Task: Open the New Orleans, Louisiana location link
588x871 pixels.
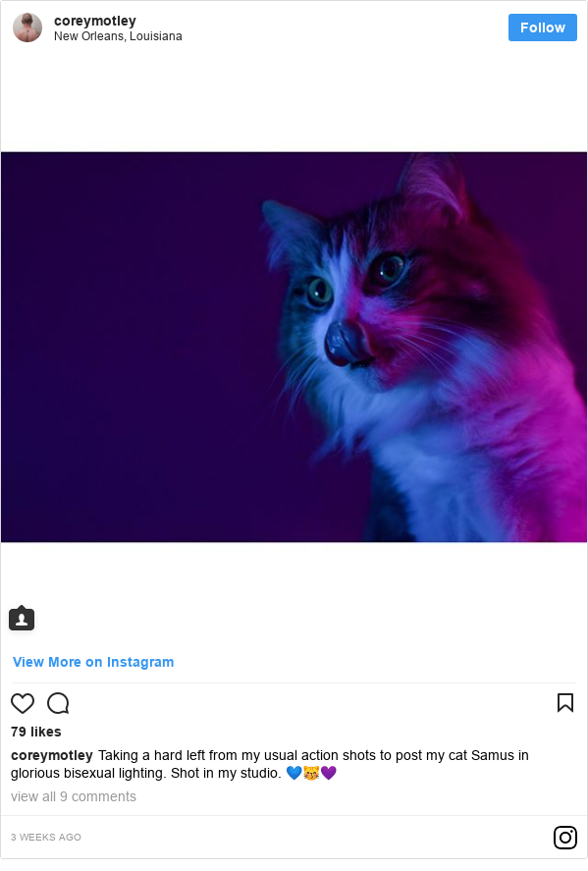Action: [118, 36]
